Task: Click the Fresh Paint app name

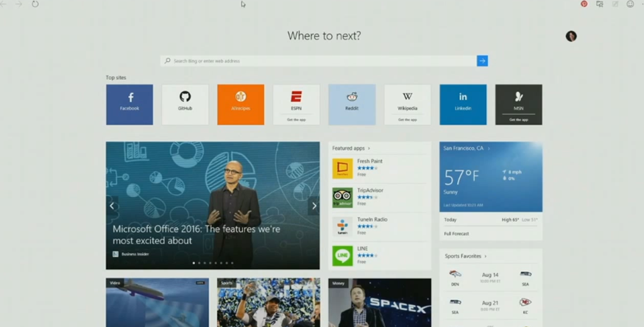Action: click(370, 161)
